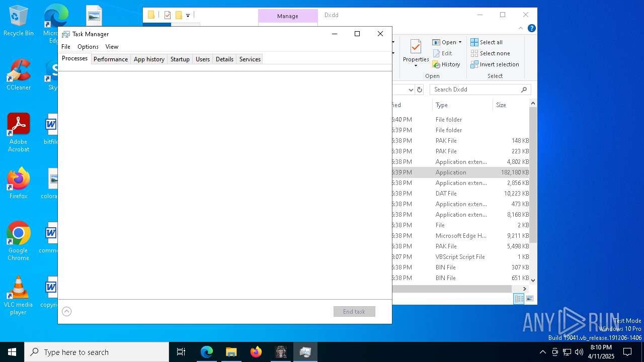Click the scroll-down arrow in Explorer list
Screen dimensions: 644x362
533,280
